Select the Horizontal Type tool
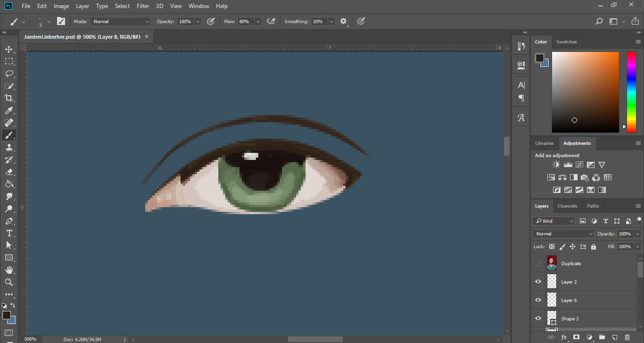Viewport: 644px width, 343px height. point(9,233)
